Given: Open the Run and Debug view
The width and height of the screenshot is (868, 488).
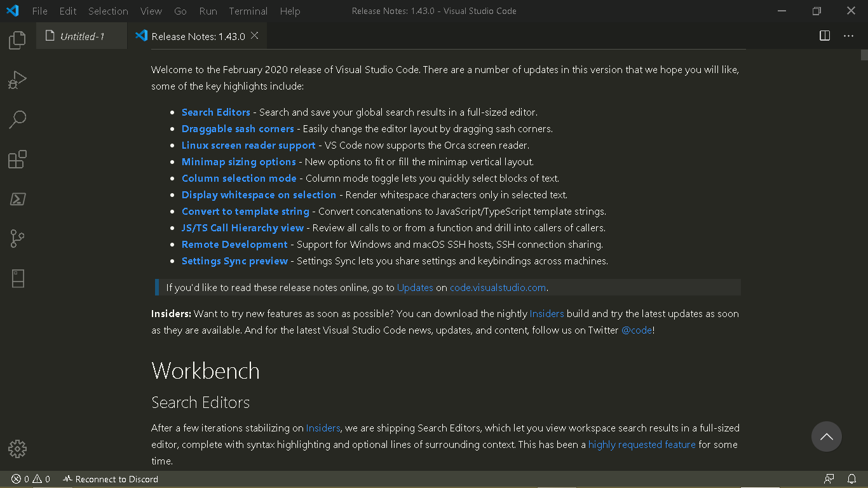Looking at the screenshot, I should [x=17, y=79].
